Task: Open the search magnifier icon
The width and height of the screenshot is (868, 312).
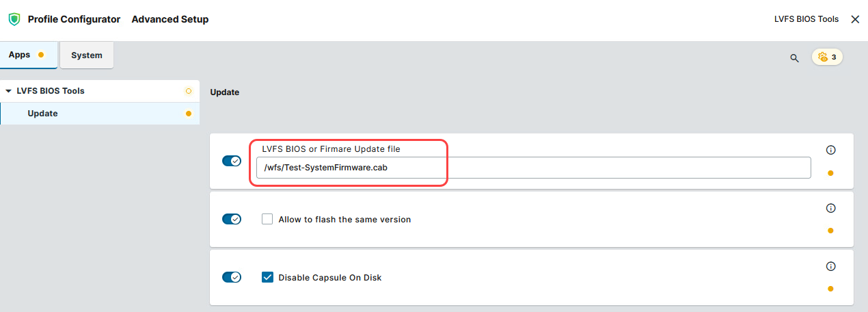Action: click(794, 58)
